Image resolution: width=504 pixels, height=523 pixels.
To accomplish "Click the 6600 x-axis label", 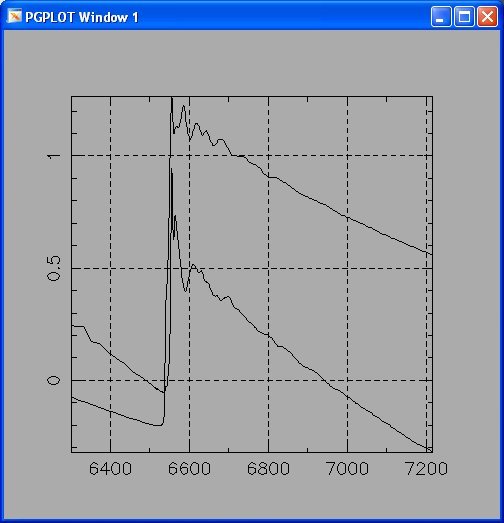I will tap(189, 469).
